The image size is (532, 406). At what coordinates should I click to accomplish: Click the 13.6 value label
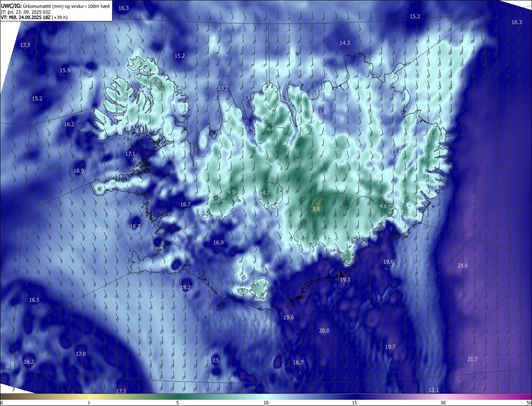click(x=321, y=112)
